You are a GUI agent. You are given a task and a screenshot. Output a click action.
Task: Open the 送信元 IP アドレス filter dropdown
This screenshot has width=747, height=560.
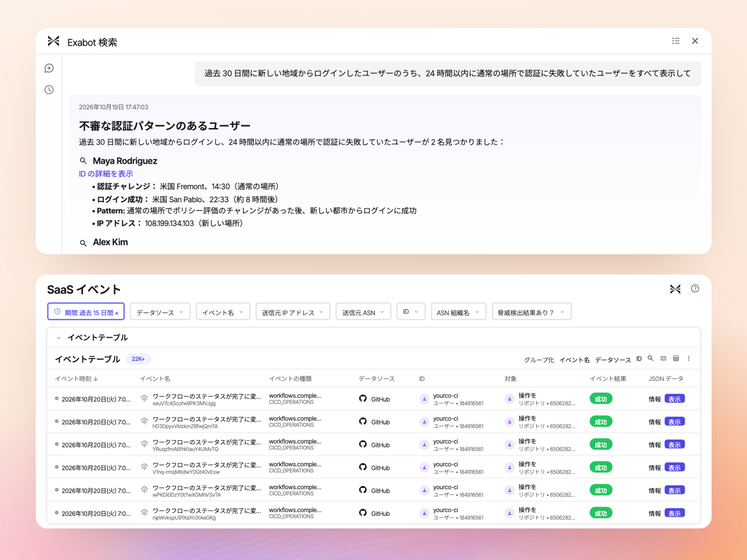293,312
